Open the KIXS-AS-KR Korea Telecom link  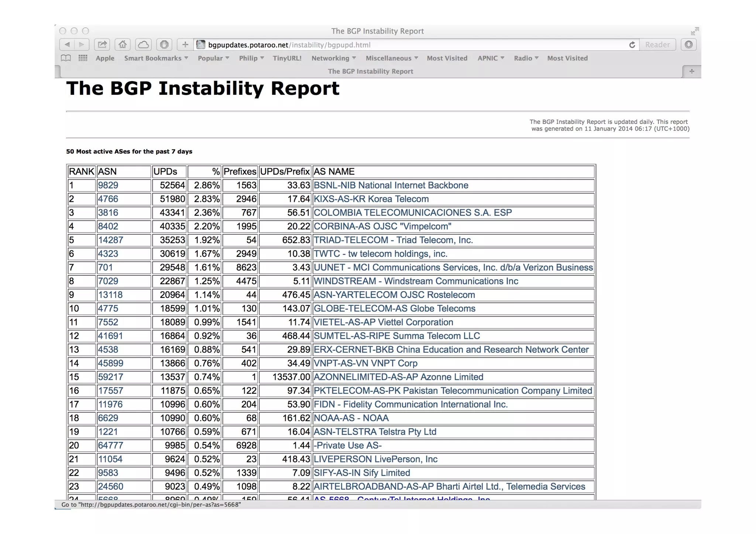click(371, 199)
